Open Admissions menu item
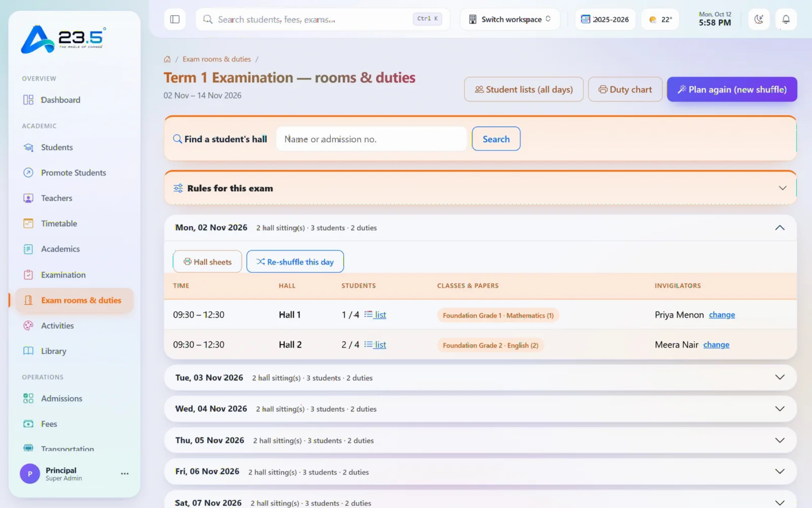This screenshot has height=508, width=812. click(x=74, y=398)
